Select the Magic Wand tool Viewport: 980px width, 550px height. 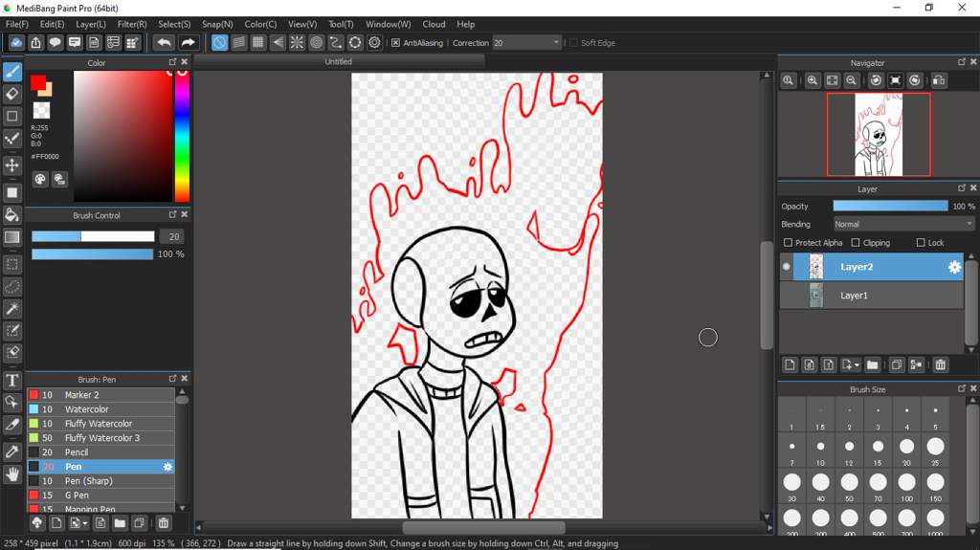pos(11,308)
